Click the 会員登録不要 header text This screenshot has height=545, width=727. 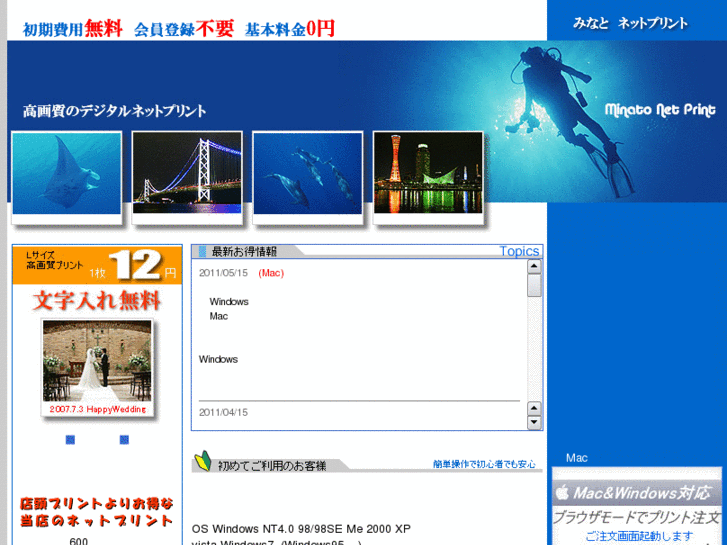(184, 29)
